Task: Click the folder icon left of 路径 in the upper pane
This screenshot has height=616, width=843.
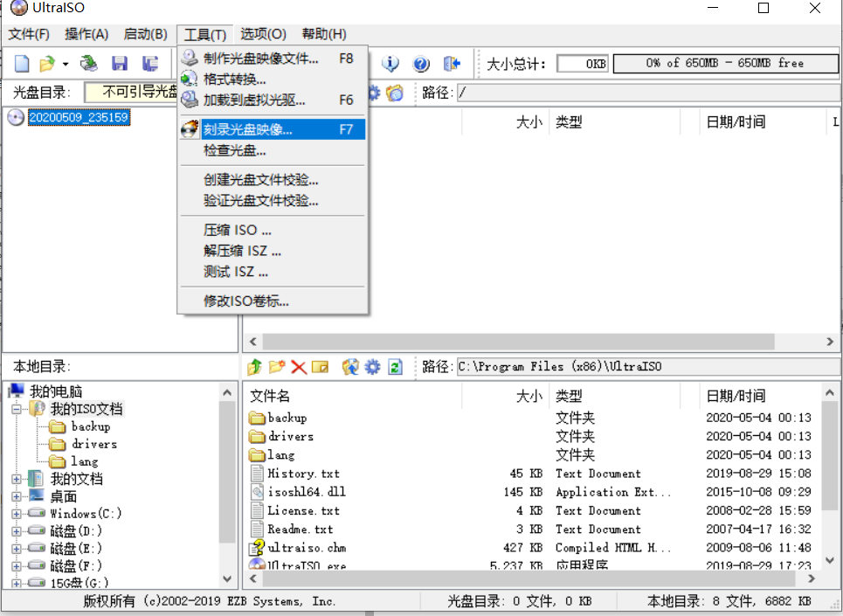Action: coord(395,93)
